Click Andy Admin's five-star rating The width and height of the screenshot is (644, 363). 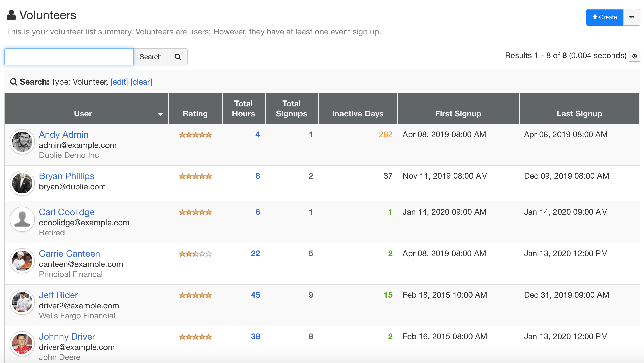pyautogui.click(x=195, y=135)
